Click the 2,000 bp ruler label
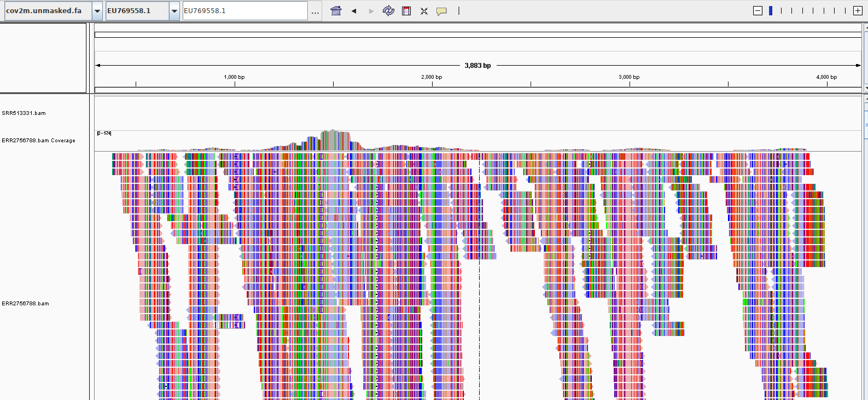This screenshot has width=868, height=400. click(x=432, y=77)
